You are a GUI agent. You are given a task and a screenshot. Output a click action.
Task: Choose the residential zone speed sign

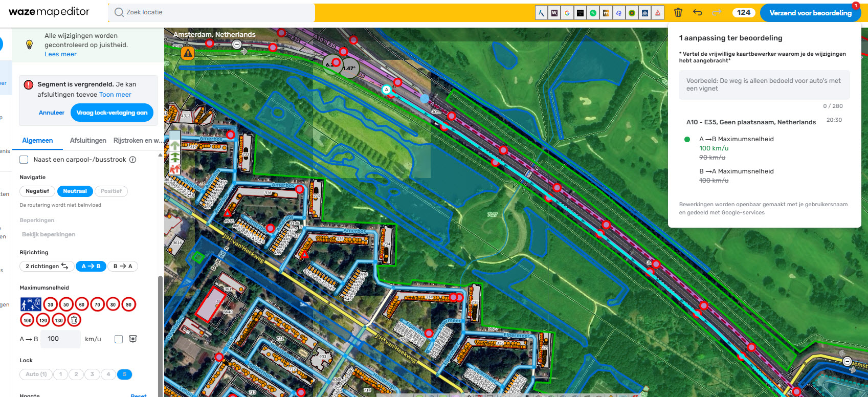point(31,304)
